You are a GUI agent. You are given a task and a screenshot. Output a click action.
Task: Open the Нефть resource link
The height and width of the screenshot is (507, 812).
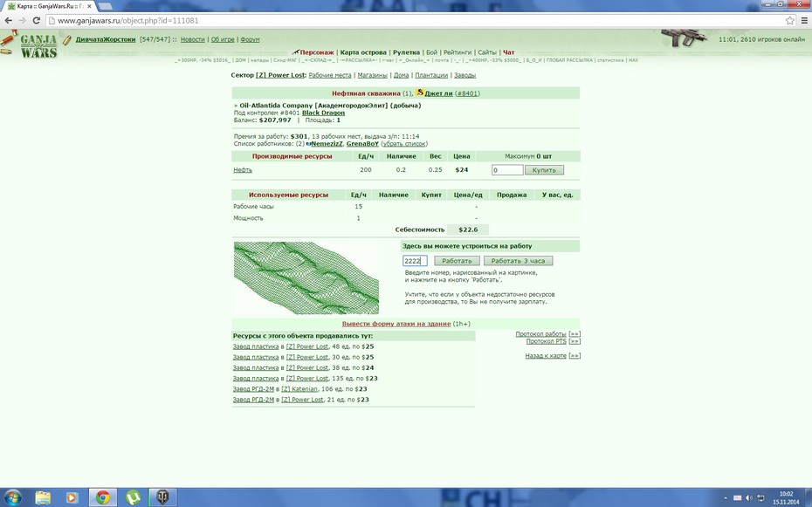(243, 169)
